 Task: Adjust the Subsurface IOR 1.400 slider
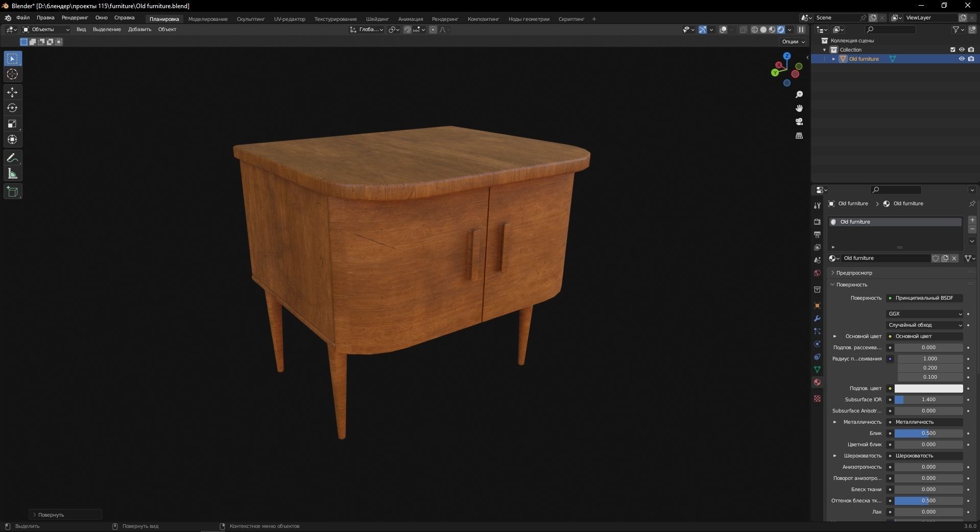click(x=928, y=400)
